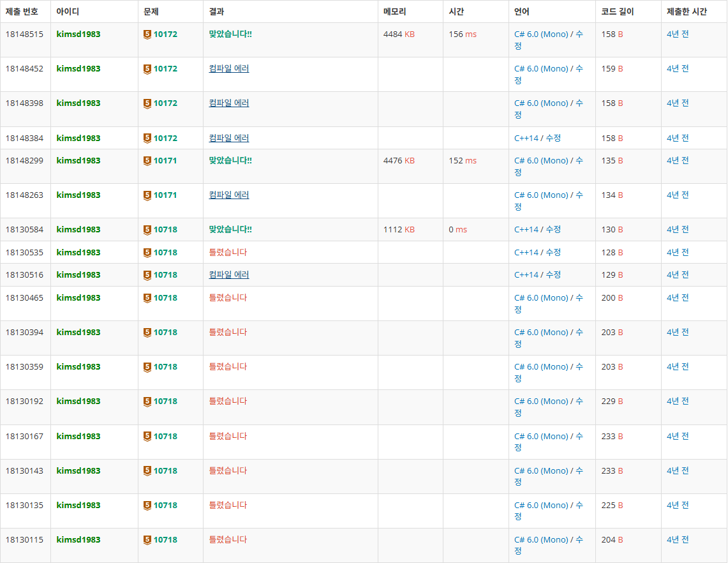Image resolution: width=728 pixels, height=563 pixels.
Task: Click bronze tier badge in row 18148263
Action: [147, 195]
